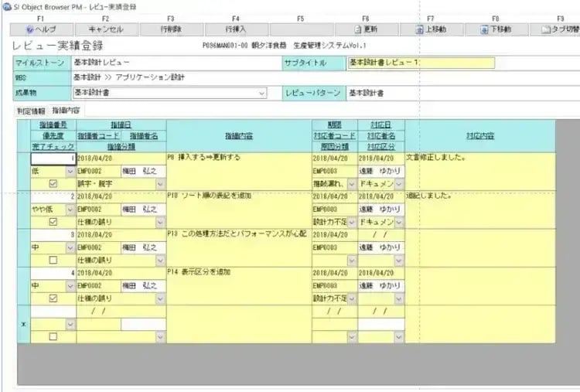Uncheck the completion checkbox for item 1

pyautogui.click(x=53, y=184)
